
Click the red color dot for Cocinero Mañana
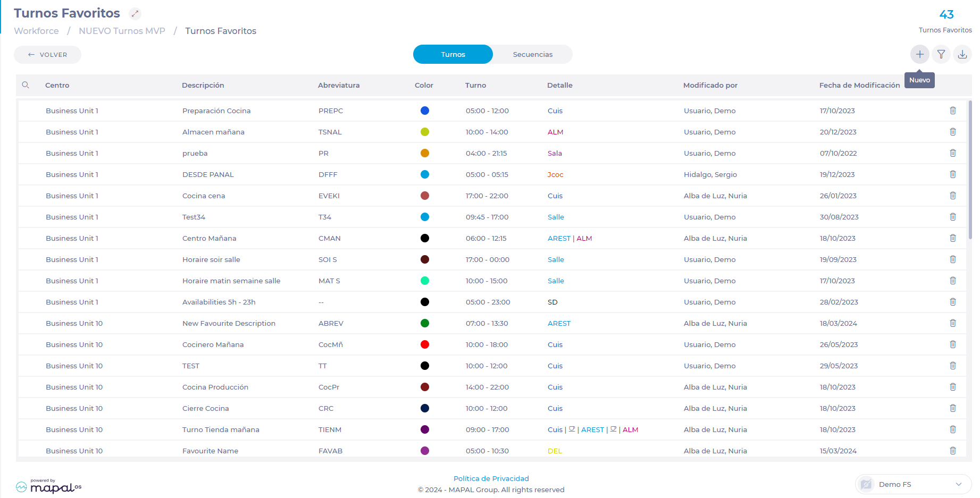click(425, 344)
